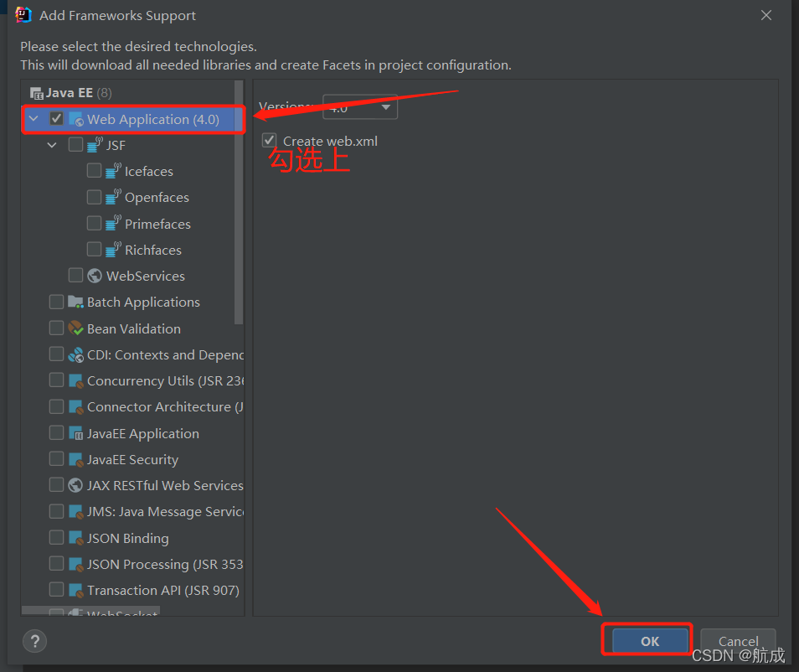The width and height of the screenshot is (799, 672).
Task: Click the JSON Processing icon
Action: (76, 564)
